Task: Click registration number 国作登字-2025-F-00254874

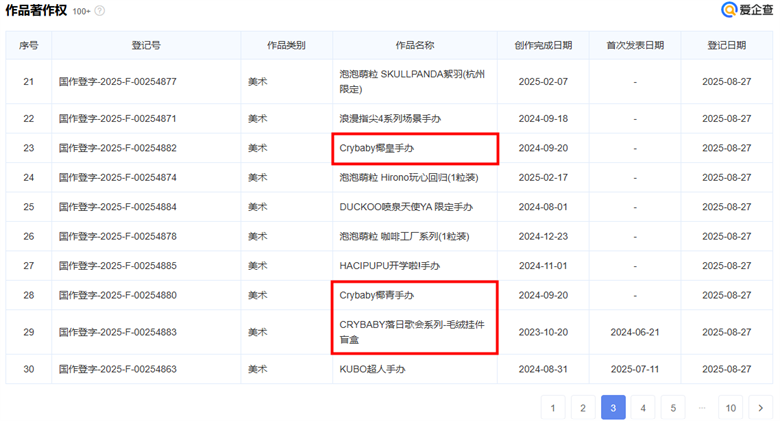Action: tap(117, 177)
